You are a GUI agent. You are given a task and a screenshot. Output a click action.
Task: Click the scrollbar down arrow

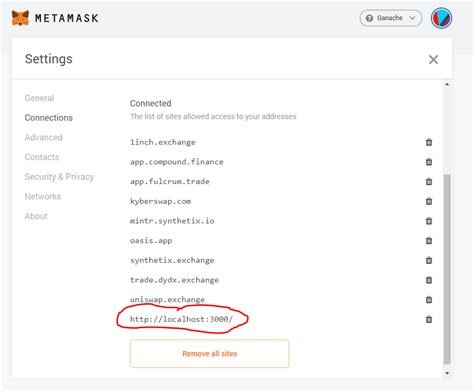[x=447, y=373]
